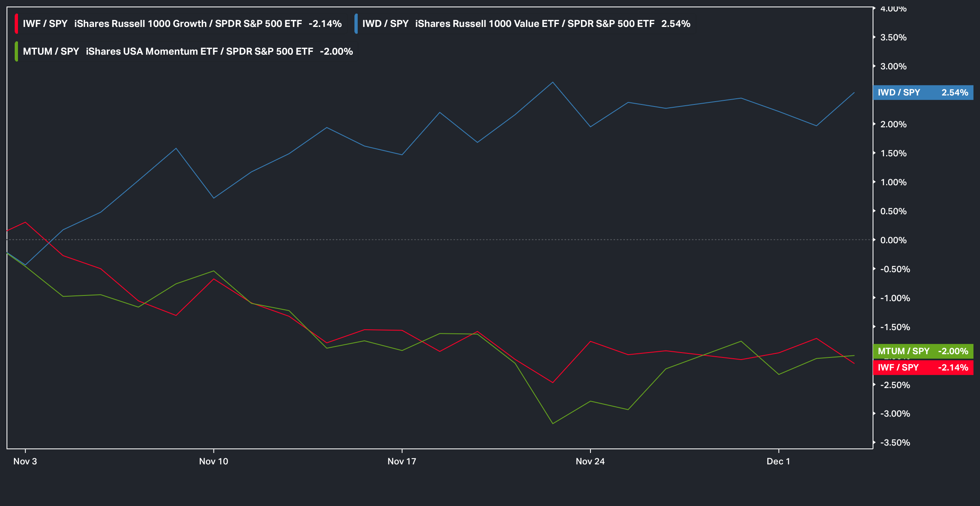Image resolution: width=980 pixels, height=506 pixels.
Task: Click the Dec 1 date label
Action: coord(778,462)
